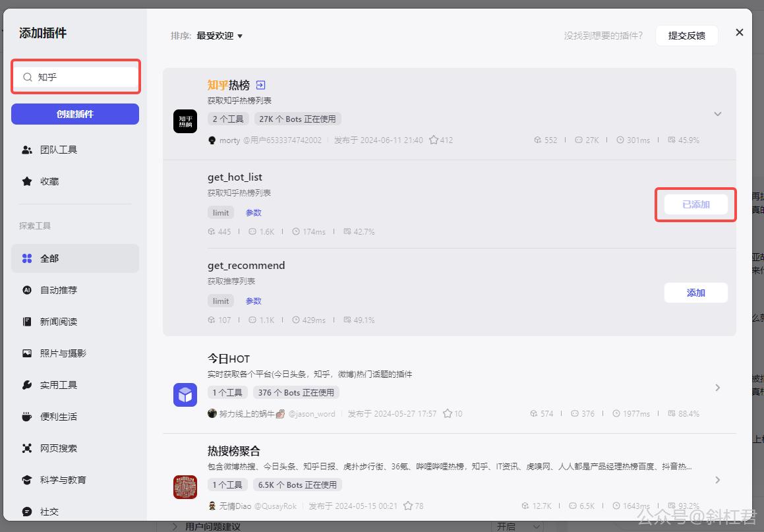Image resolution: width=764 pixels, height=532 pixels.
Task: Click the "376 个 Bots 正在使用" tag
Action: pyautogui.click(x=296, y=393)
